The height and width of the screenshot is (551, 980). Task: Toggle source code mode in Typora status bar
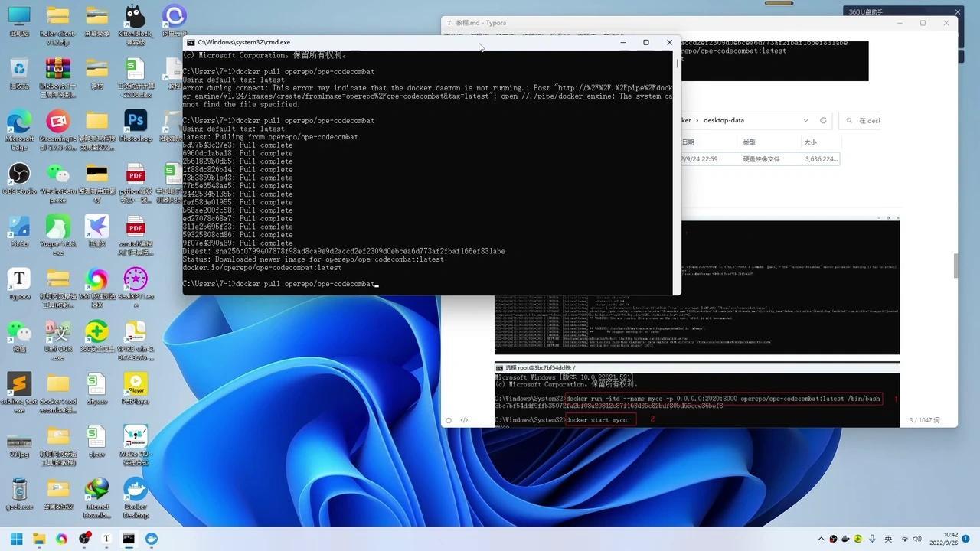[x=464, y=419]
